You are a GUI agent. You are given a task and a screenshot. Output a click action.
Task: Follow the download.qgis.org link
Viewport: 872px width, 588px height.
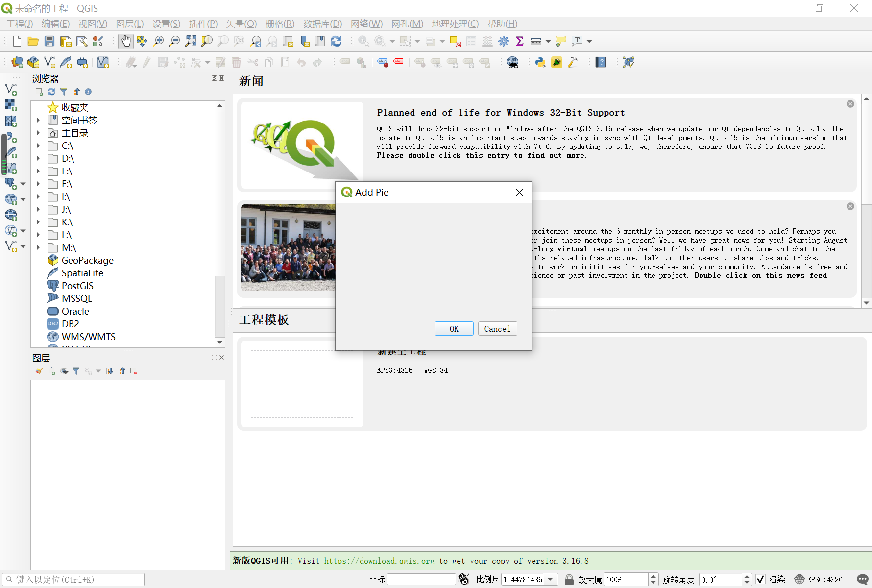coord(379,561)
